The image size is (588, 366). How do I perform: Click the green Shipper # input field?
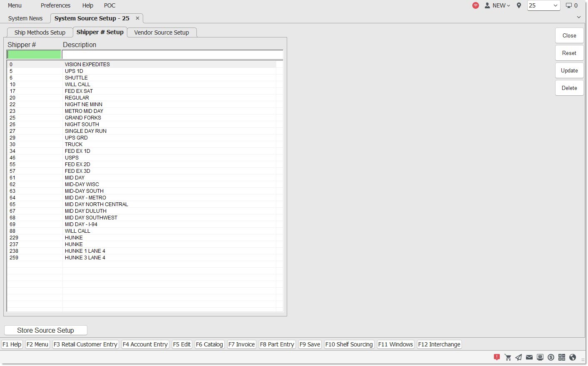pyautogui.click(x=34, y=55)
